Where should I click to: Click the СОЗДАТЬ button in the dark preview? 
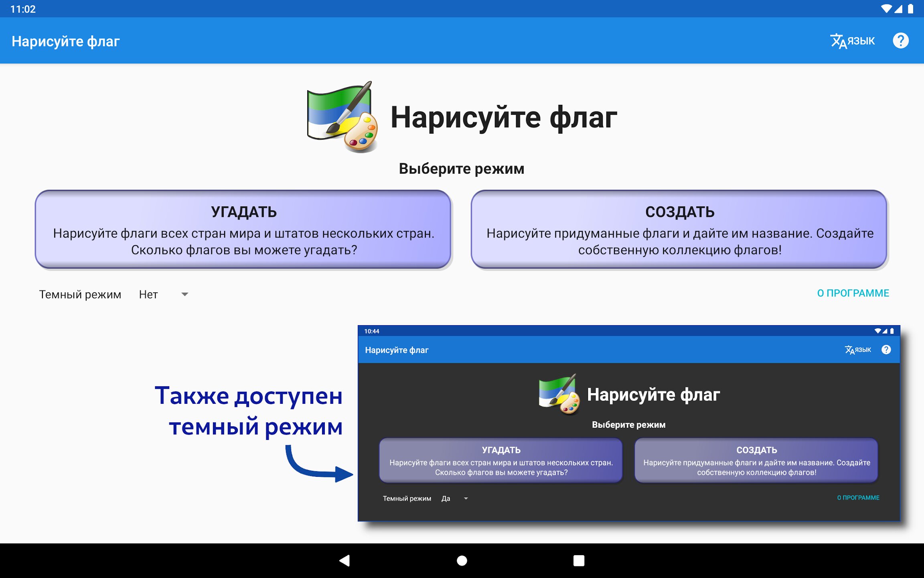coord(756,460)
